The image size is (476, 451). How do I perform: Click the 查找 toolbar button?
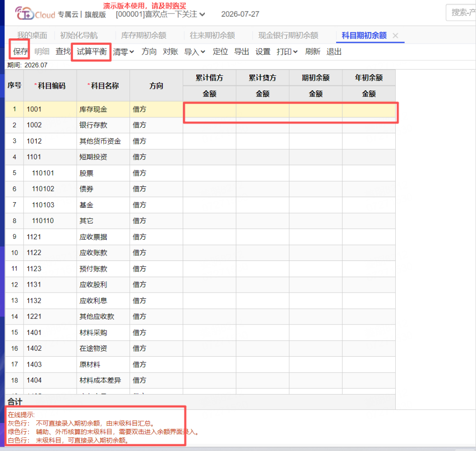63,51
